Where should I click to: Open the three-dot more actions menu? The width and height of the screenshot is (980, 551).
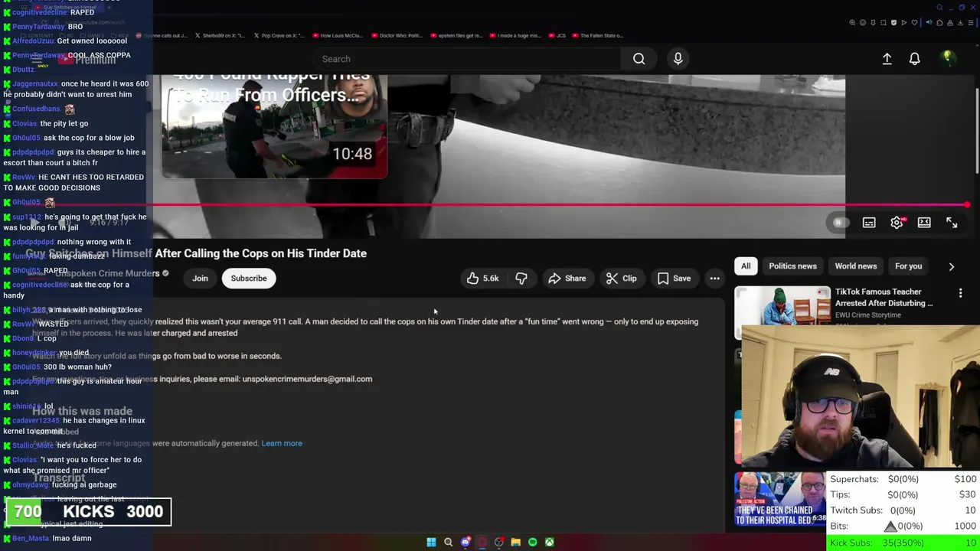point(714,279)
